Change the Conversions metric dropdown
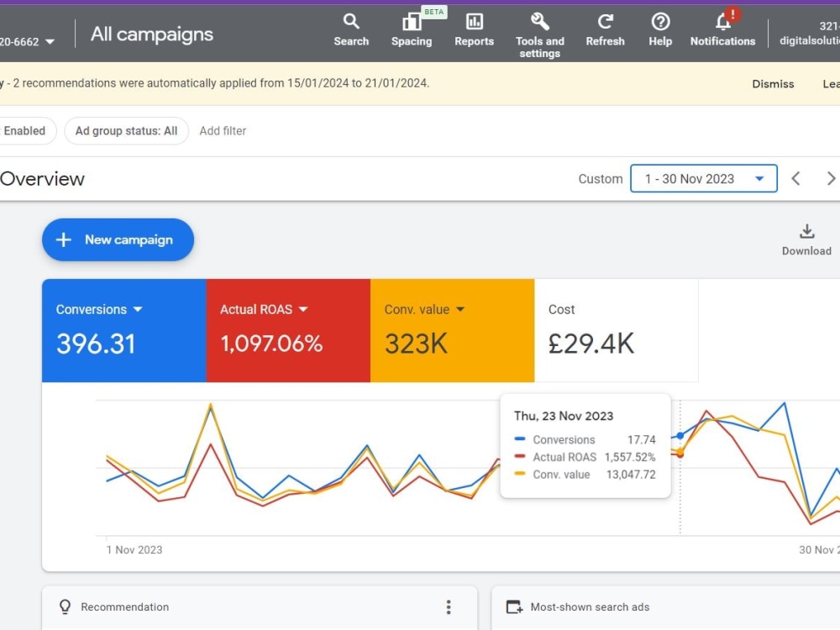 click(137, 309)
